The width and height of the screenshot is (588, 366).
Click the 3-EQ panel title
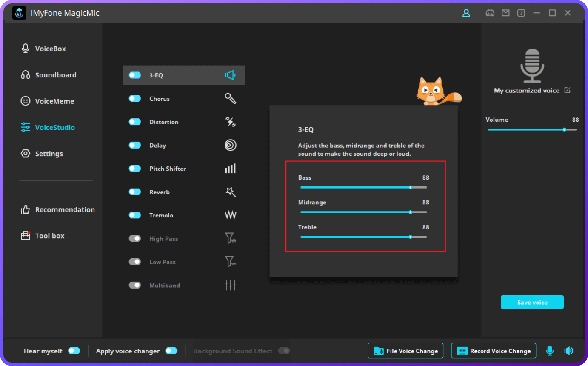305,130
